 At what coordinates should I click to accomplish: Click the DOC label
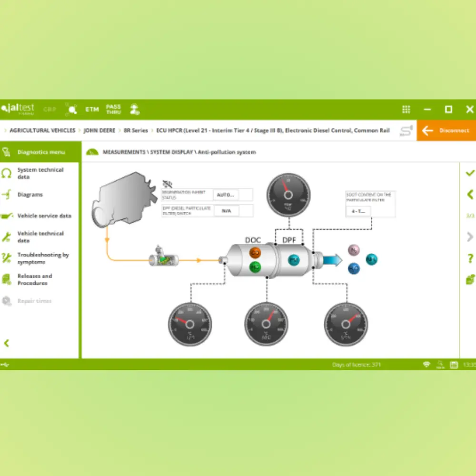coord(253,240)
